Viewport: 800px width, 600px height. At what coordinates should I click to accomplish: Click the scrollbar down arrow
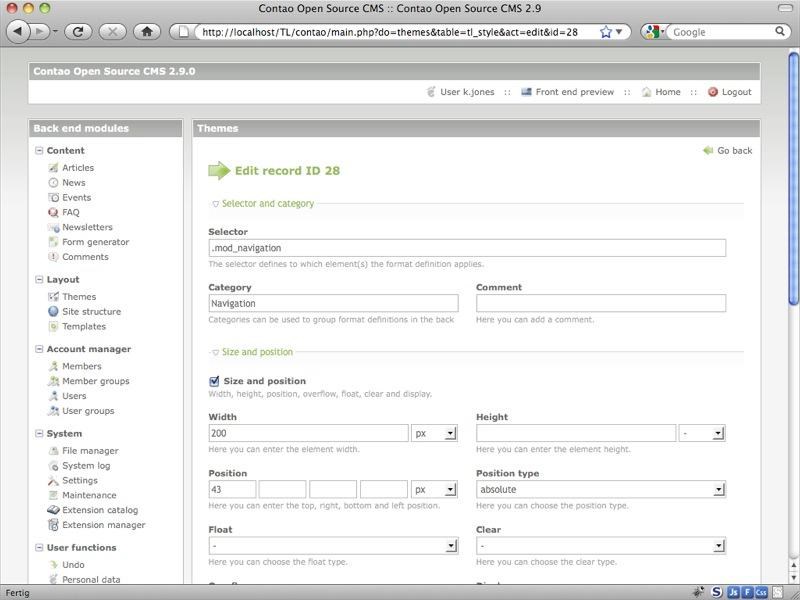tap(794, 577)
